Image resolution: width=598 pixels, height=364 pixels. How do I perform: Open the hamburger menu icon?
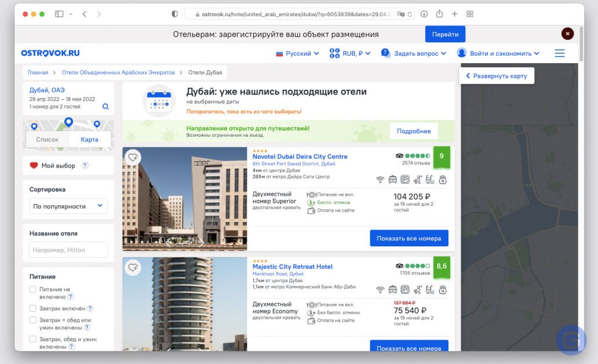click(560, 53)
